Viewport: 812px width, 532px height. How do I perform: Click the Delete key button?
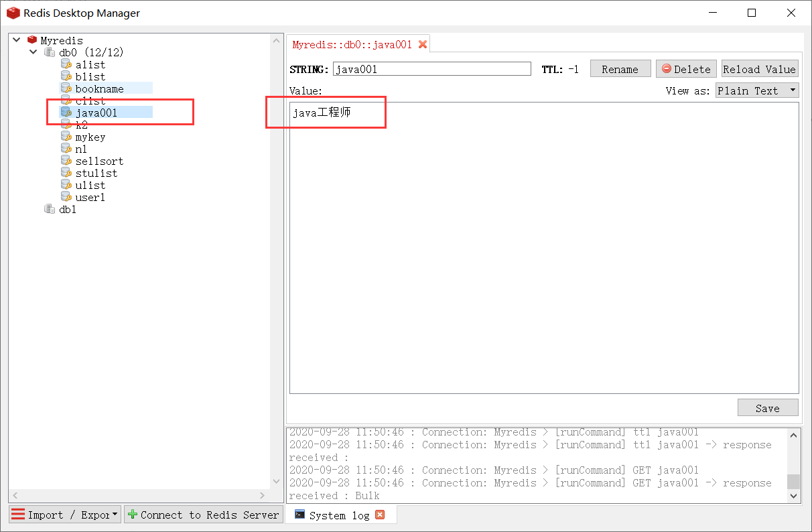[686, 69]
